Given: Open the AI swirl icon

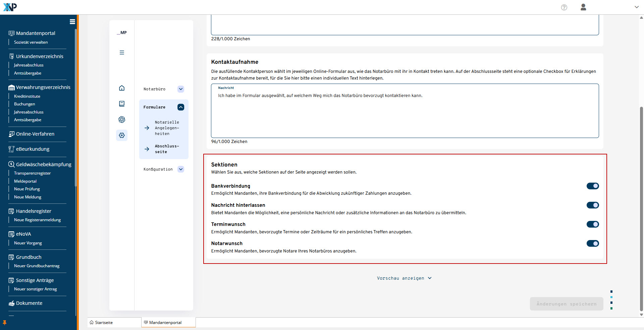Looking at the screenshot, I should [x=122, y=120].
